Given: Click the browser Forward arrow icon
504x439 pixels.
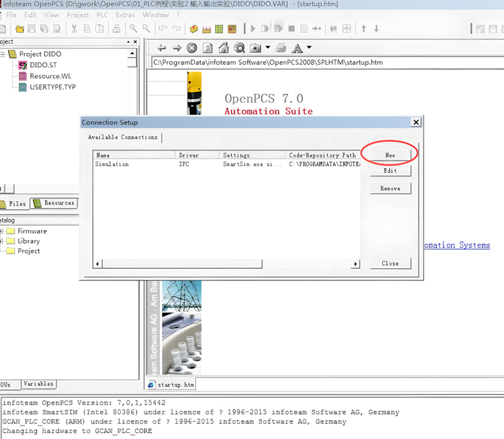Looking at the screenshot, I should (x=177, y=48).
